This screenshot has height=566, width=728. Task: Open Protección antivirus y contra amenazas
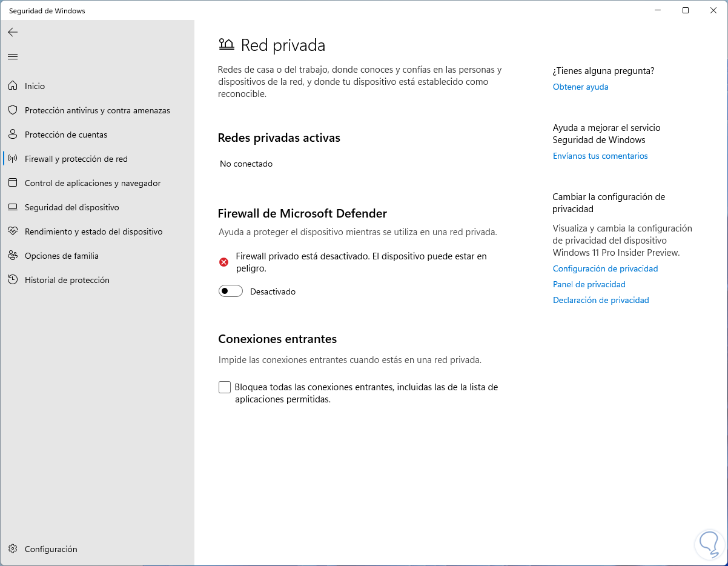pos(97,110)
